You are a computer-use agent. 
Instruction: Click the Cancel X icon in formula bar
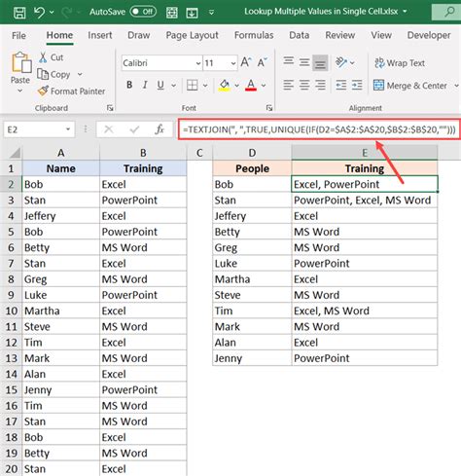(x=109, y=129)
